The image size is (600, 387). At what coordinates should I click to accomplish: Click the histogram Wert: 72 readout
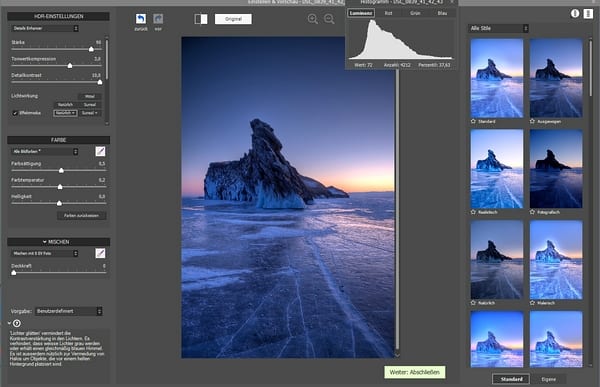[x=363, y=65]
